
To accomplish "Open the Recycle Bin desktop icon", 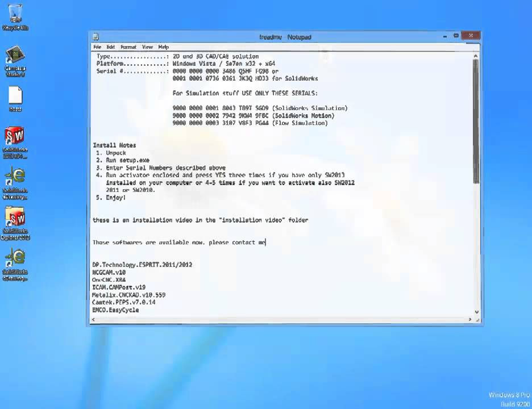I will 15,17.
